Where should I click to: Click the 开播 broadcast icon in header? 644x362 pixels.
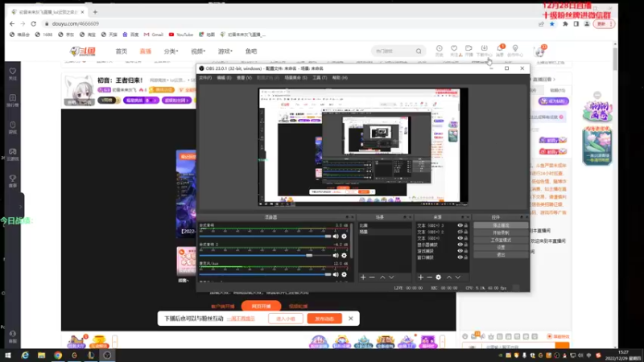click(x=469, y=50)
